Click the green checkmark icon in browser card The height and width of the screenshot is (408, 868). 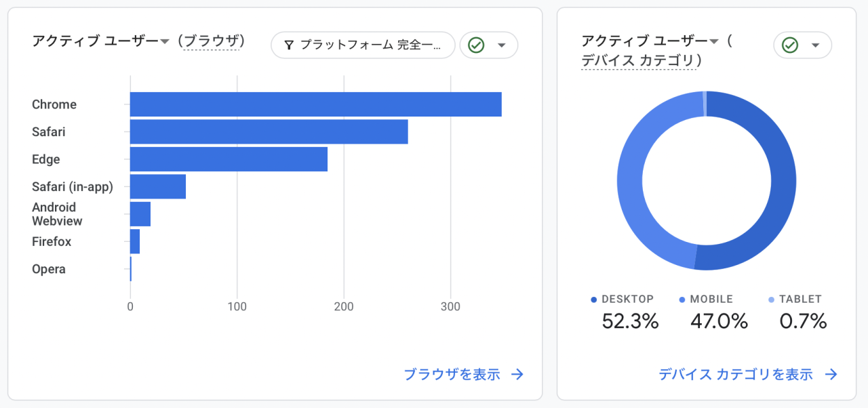476,45
